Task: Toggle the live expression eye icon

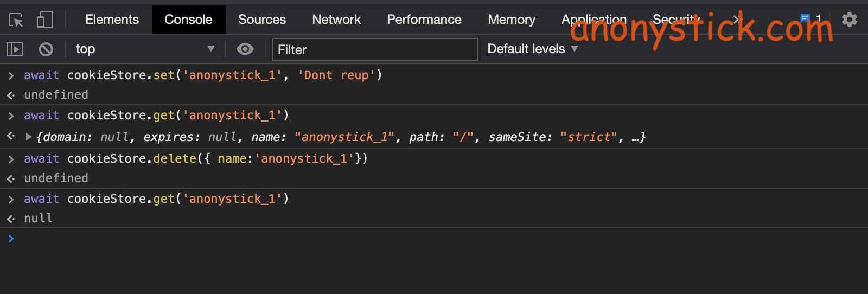Action: 245,49
